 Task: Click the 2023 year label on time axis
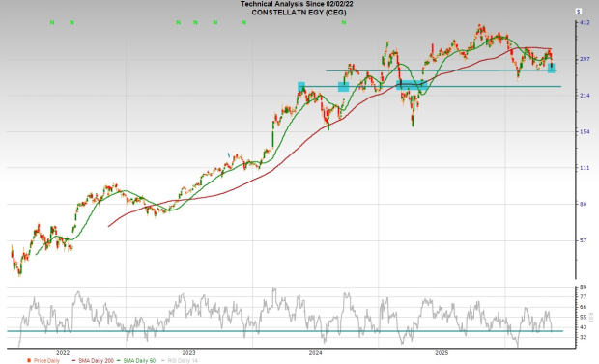188,353
